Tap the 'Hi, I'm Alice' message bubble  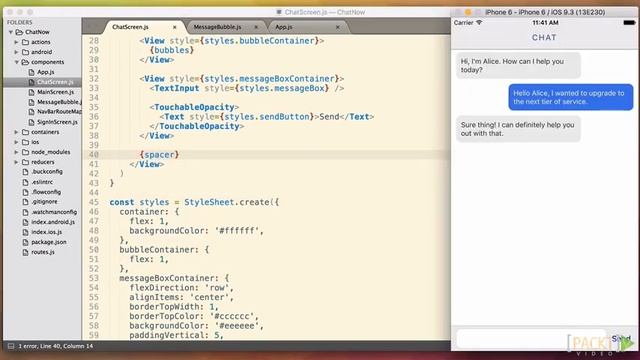[518, 65]
